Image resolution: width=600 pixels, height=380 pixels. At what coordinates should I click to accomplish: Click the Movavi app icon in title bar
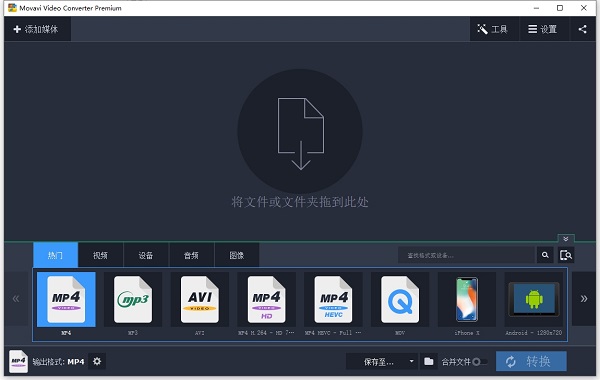(x=12, y=8)
